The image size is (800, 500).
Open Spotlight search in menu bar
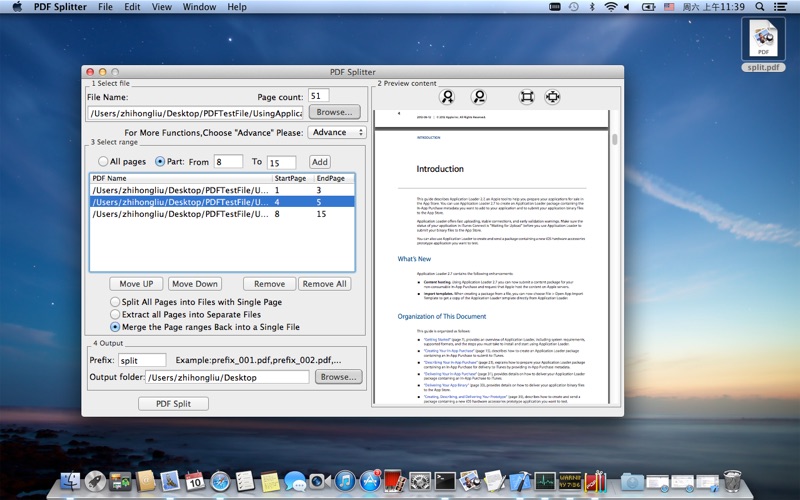pos(760,7)
